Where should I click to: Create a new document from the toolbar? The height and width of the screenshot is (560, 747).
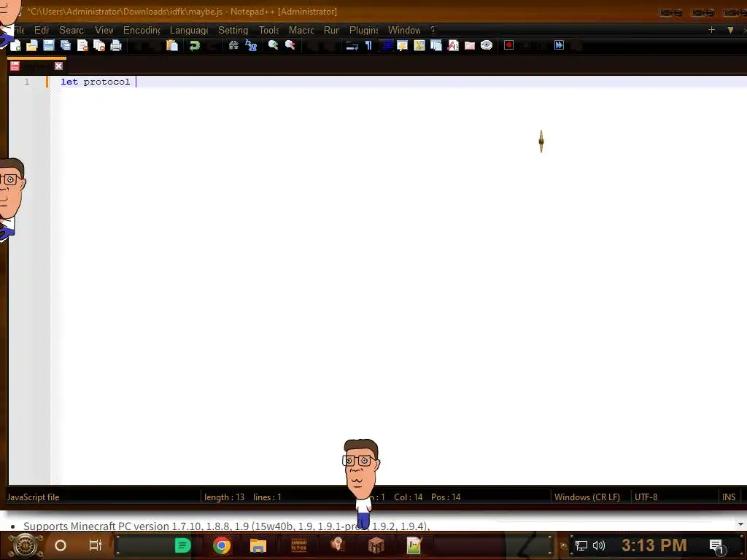click(x=15, y=45)
